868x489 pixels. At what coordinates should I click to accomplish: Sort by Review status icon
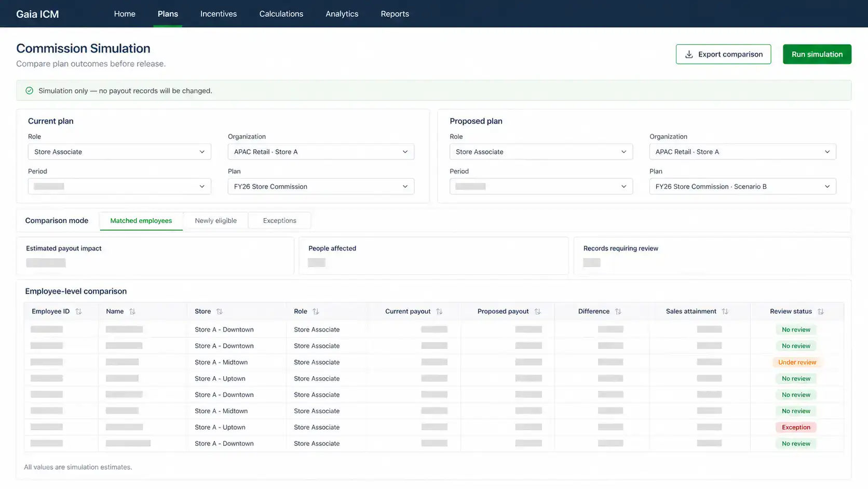coord(821,311)
